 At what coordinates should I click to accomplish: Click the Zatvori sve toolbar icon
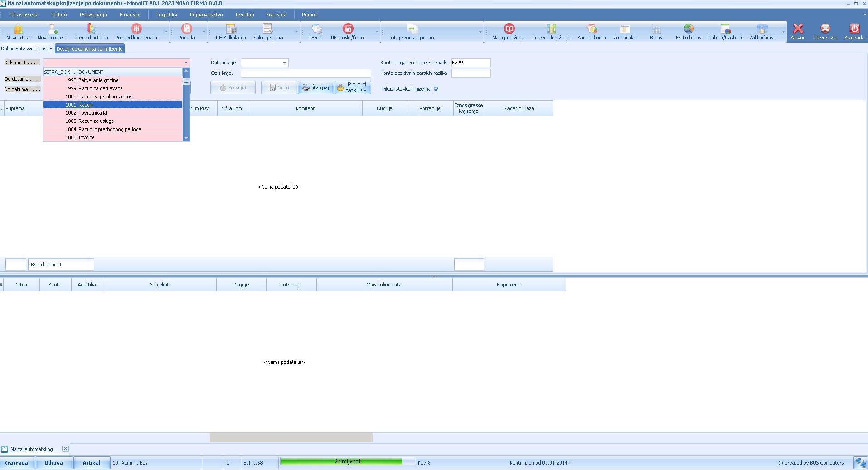(x=825, y=32)
